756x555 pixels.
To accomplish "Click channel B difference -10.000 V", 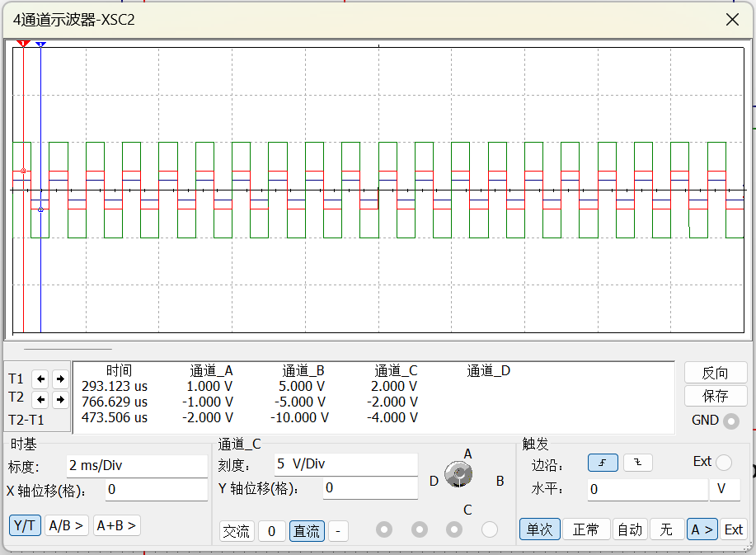I will (x=299, y=417).
